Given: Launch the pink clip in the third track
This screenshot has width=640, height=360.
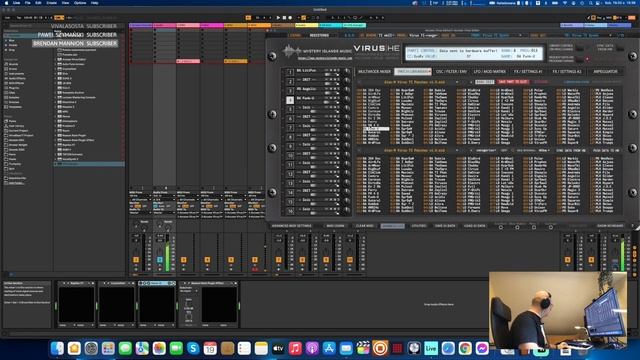Looking at the screenshot, I should click(188, 61).
